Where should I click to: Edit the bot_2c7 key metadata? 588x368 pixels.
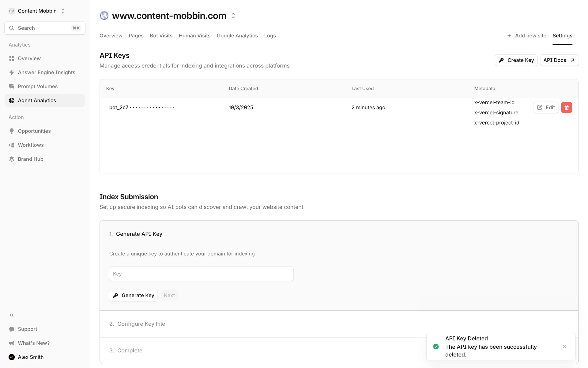coord(545,107)
